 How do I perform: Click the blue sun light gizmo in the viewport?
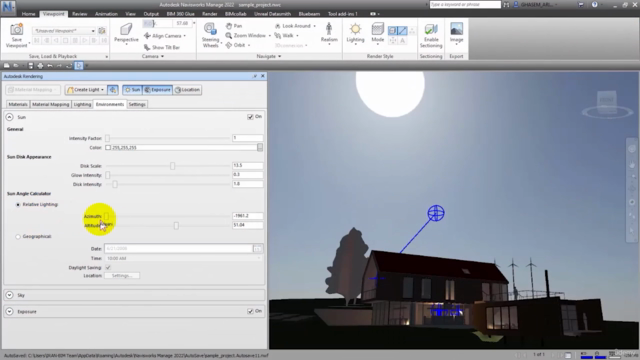pos(436,213)
